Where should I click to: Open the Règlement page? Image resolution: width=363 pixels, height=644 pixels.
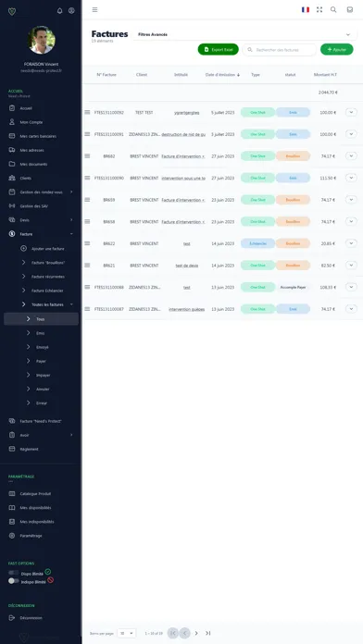(x=41, y=449)
